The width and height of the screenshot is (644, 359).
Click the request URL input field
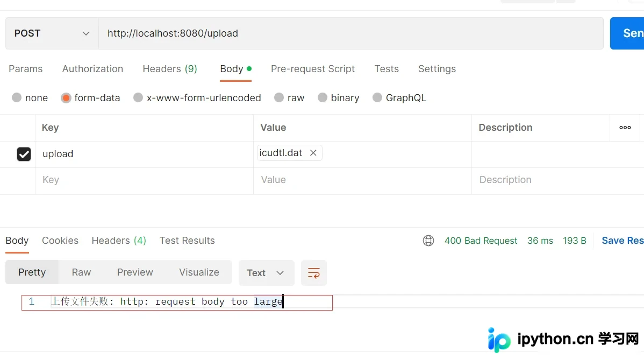point(350,33)
